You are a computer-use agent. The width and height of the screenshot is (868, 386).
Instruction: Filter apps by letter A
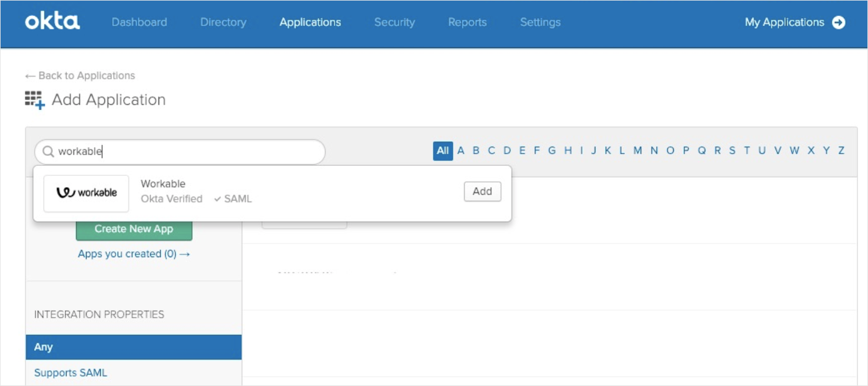coord(461,151)
